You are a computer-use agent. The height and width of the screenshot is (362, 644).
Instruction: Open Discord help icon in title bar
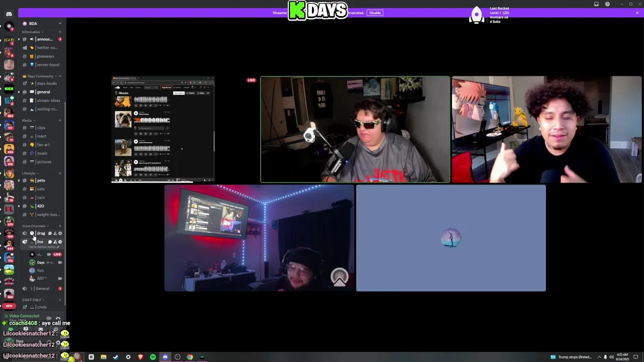tap(607, 4)
